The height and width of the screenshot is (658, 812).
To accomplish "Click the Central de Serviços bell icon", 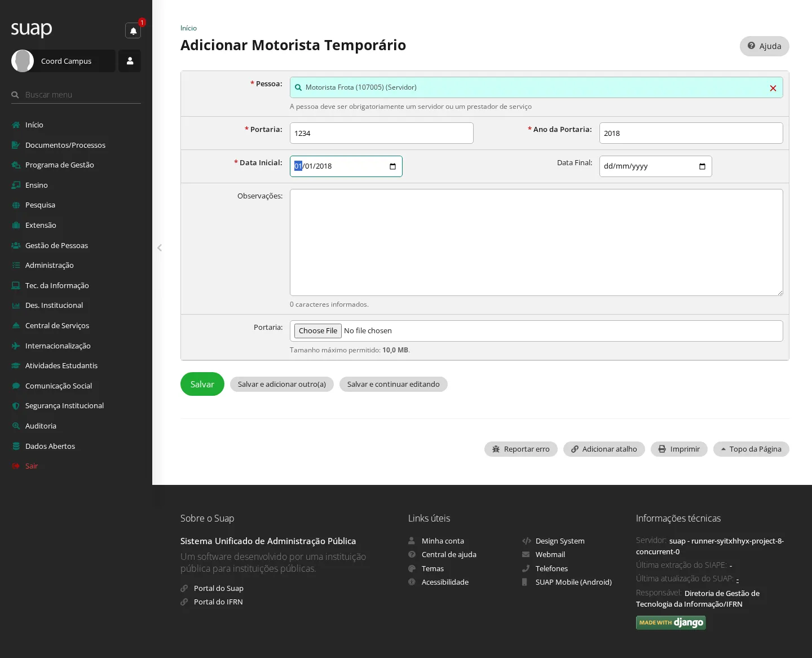I will tap(16, 325).
